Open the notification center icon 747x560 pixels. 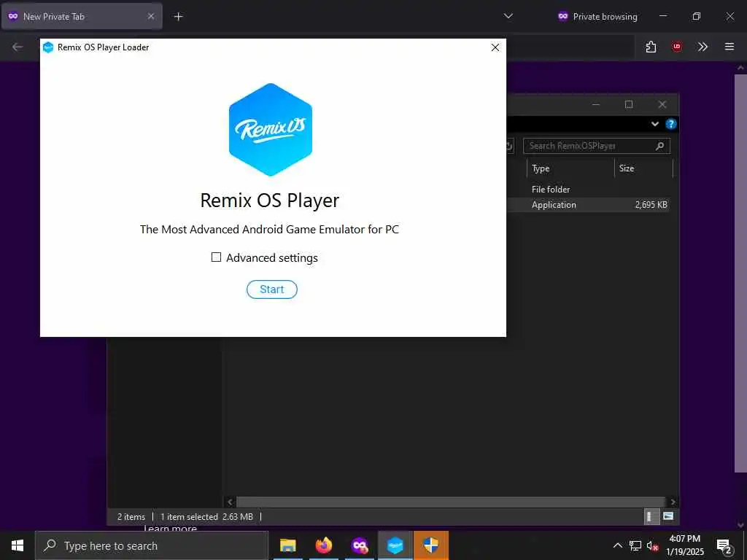(x=724, y=545)
